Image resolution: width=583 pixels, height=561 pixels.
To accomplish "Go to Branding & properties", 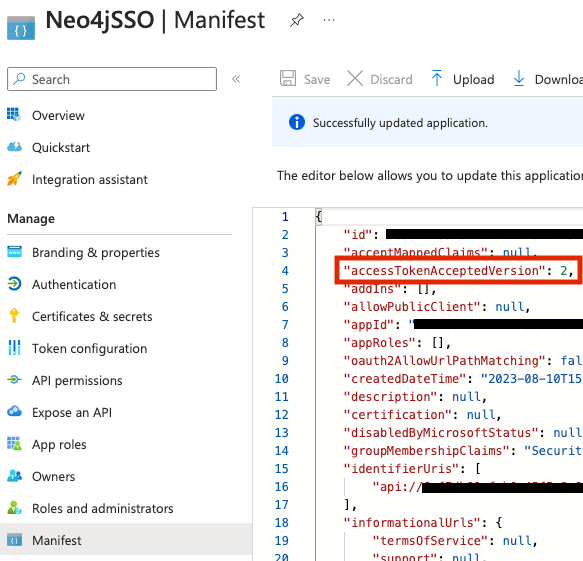I will (96, 252).
